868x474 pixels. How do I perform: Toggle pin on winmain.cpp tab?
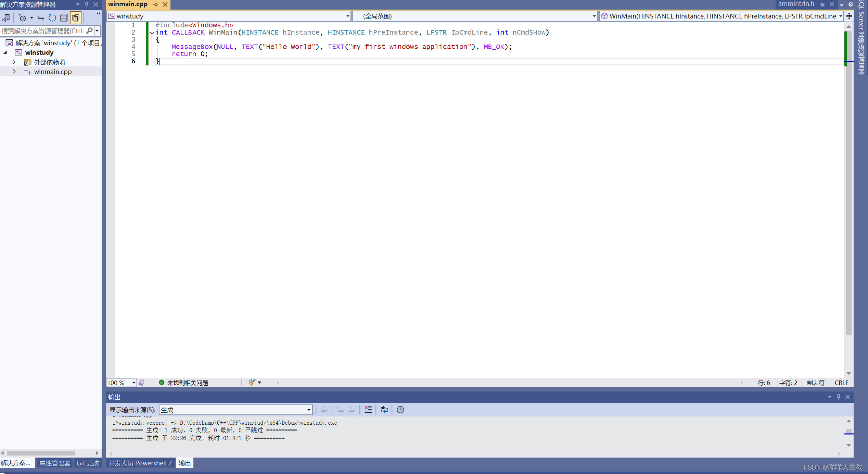(x=156, y=4)
